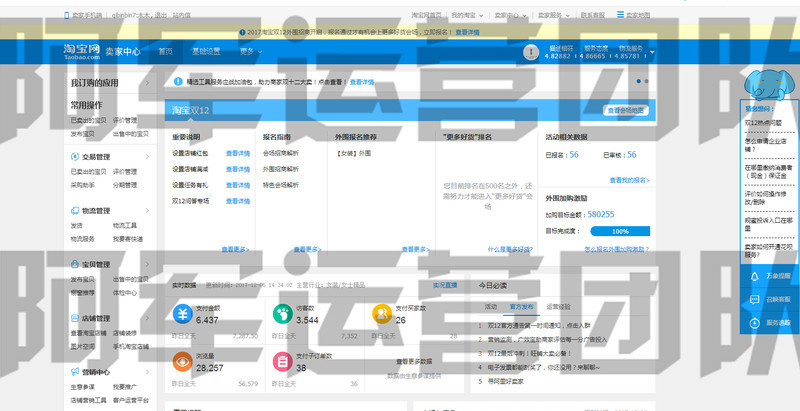Open the 实况直播 link
Screen dimensions: 800x411
point(445,285)
